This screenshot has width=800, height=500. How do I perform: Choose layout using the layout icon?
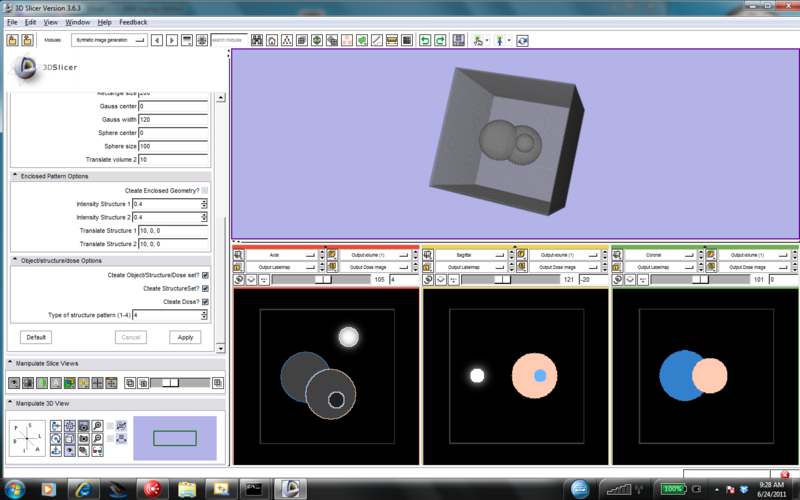(459, 40)
